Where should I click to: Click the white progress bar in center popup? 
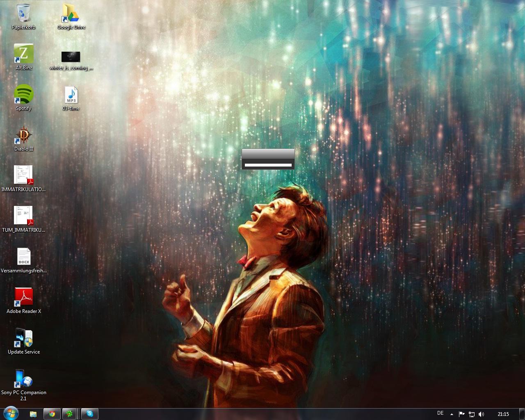tap(268, 165)
